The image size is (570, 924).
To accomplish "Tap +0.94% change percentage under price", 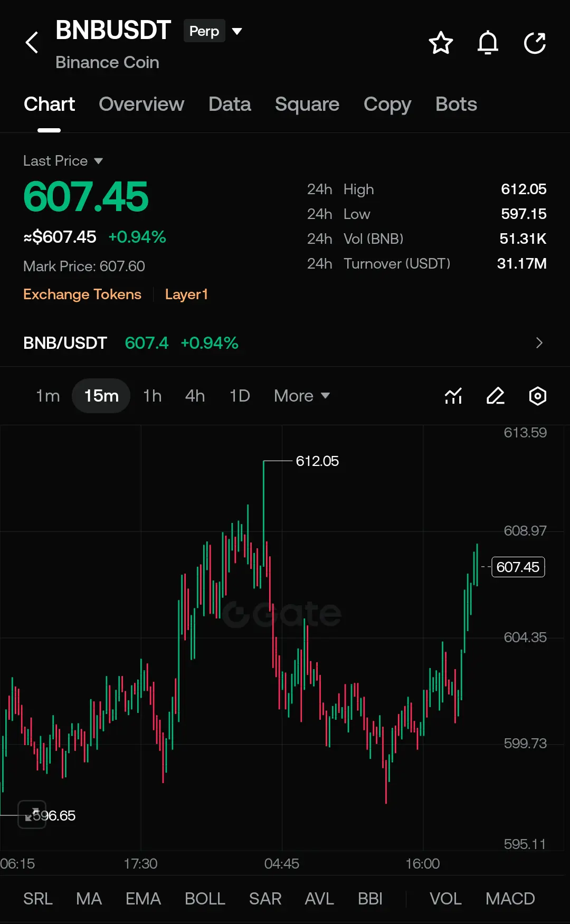I will 137,237.
